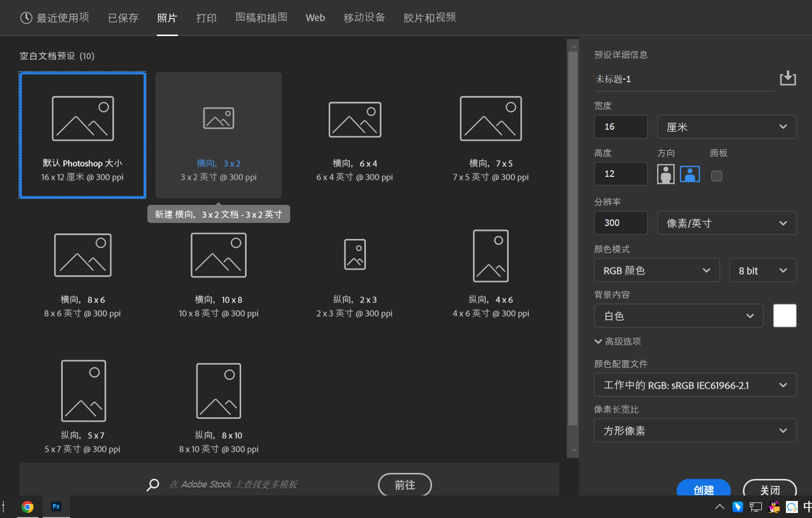This screenshot has width=812, height=518.
Task: Open the color mode dropdown showing RGB 颜色
Action: pyautogui.click(x=657, y=270)
